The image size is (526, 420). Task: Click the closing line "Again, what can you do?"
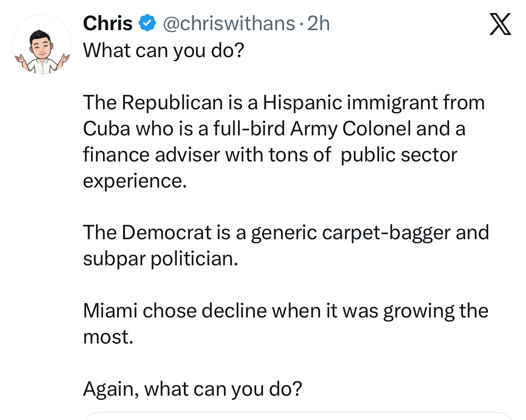tap(192, 389)
